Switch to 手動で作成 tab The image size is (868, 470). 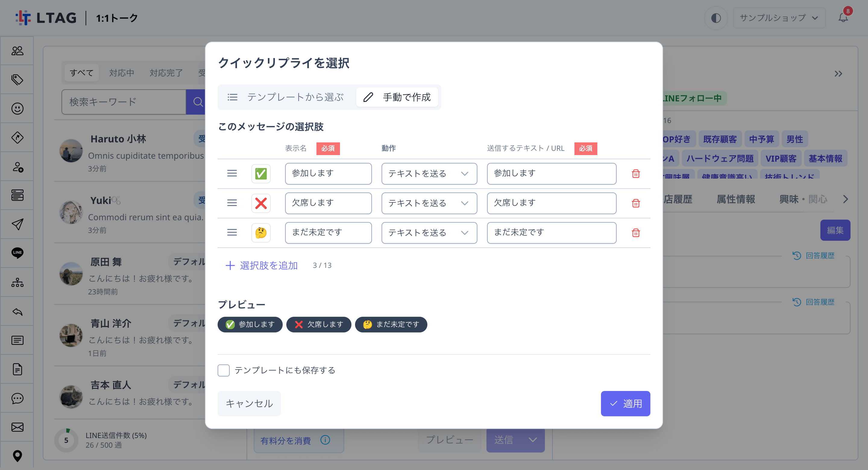[x=397, y=97]
